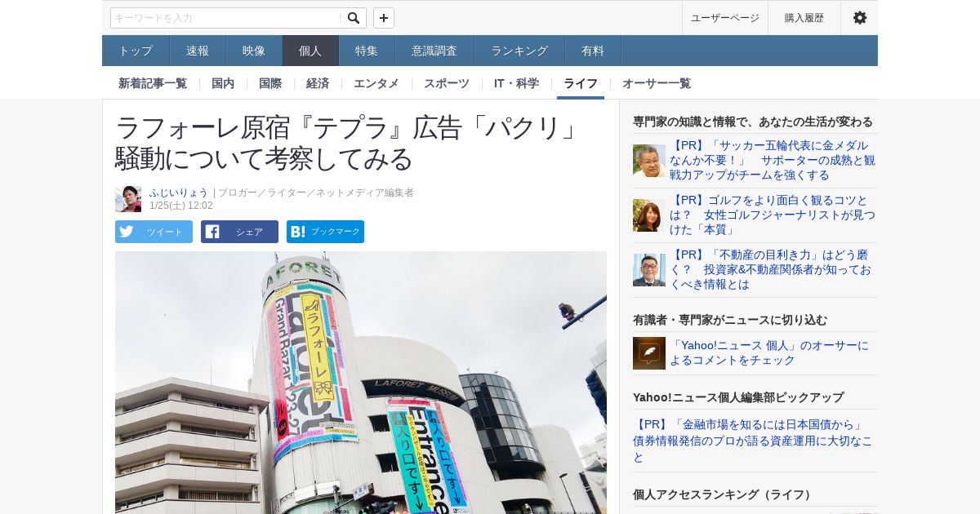Screen dimensions: 980x514
Task: Open 国内 category
Action: [x=223, y=83]
